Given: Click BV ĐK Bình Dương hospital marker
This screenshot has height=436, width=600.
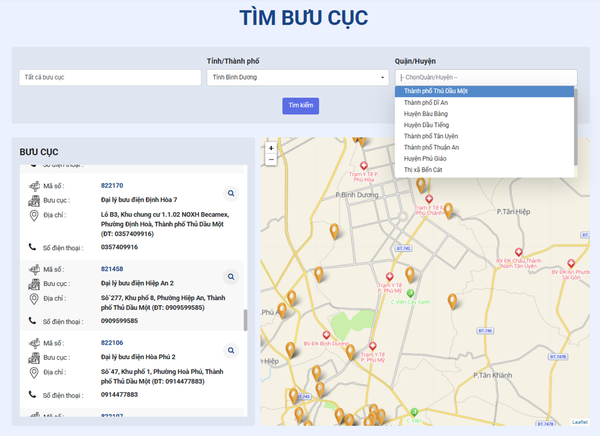Looking at the screenshot, I should (x=326, y=335).
